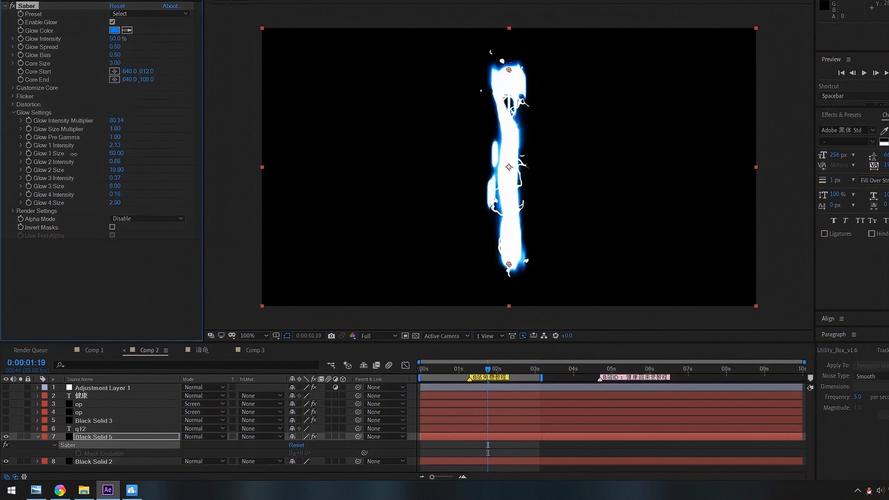Expand the Render Settings section
Screen dimensions: 889x500
(x=13, y=211)
